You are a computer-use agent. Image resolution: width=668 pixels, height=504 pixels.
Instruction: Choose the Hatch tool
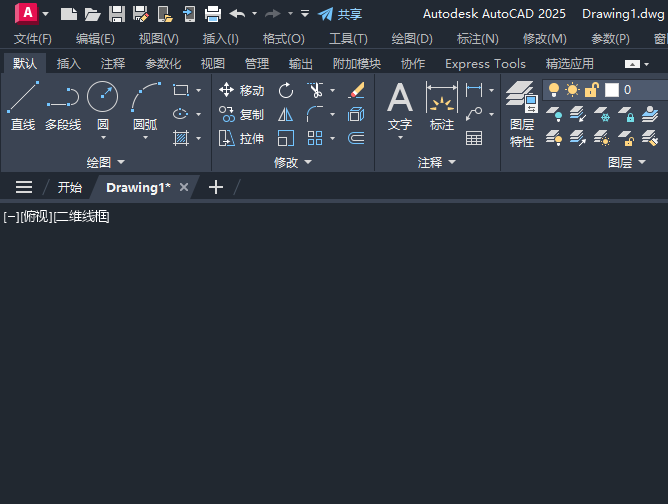coord(181,138)
